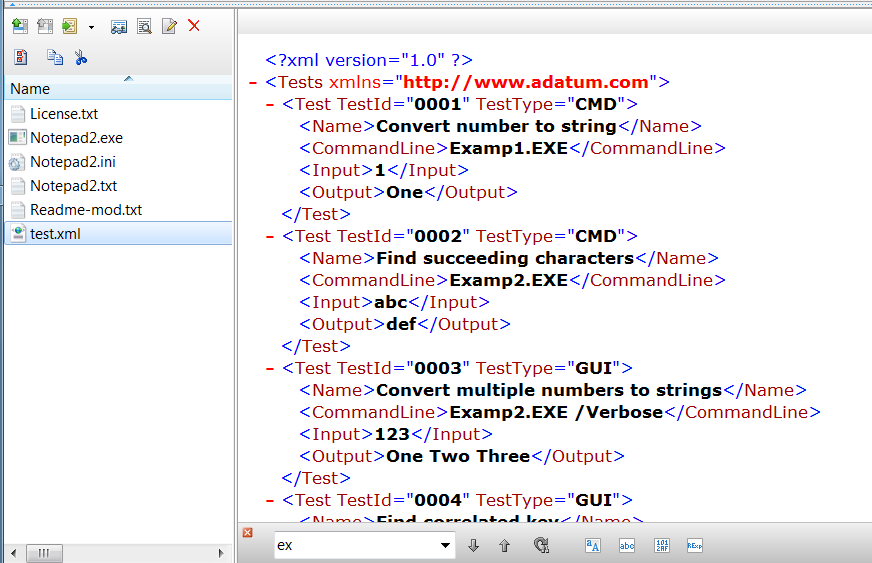Click the Input value 123
The height and width of the screenshot is (563, 872).
[x=392, y=434]
